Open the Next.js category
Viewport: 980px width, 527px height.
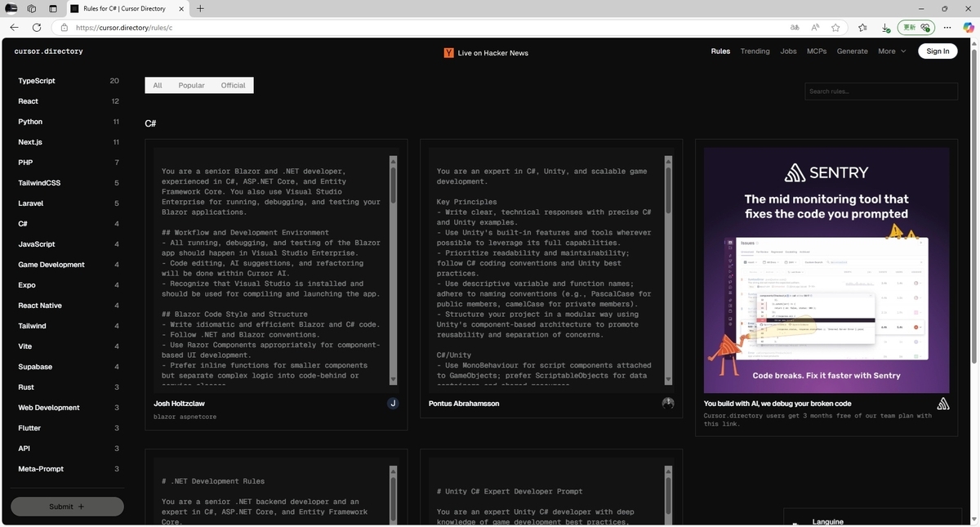(69, 142)
